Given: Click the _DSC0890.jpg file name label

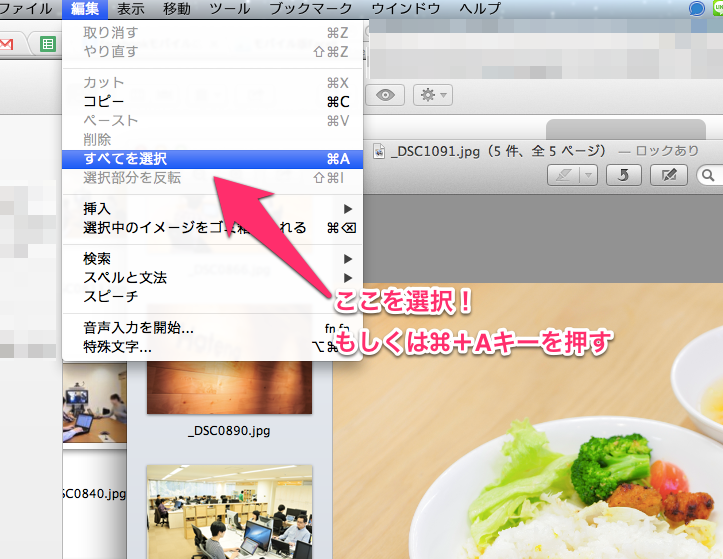Looking at the screenshot, I should pos(229,431).
